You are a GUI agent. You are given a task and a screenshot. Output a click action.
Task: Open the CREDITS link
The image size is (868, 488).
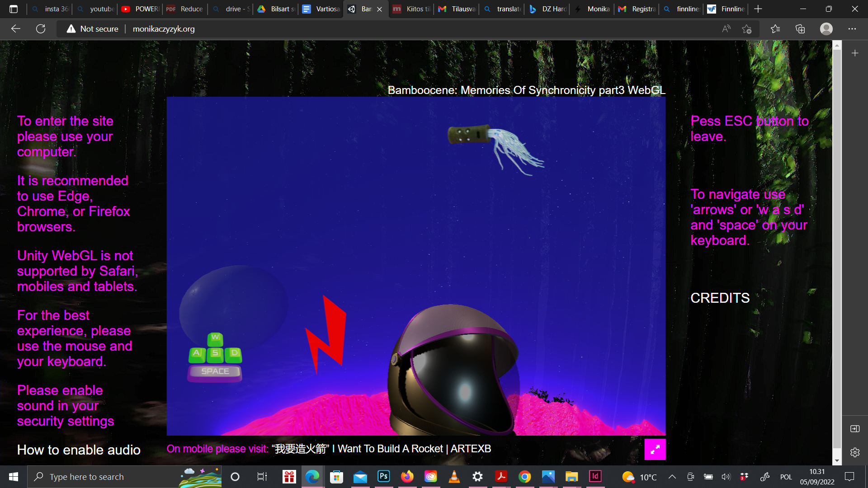point(720,298)
